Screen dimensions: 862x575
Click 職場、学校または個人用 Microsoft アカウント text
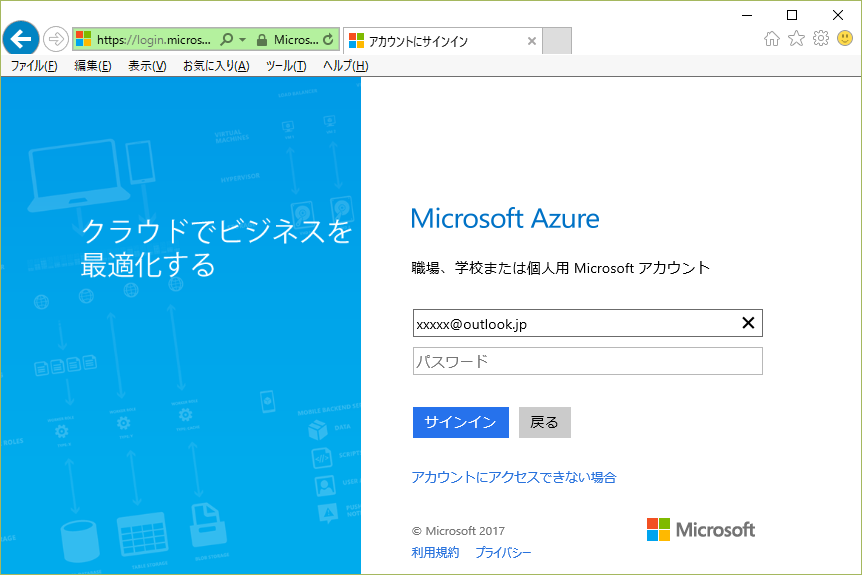tap(561, 268)
